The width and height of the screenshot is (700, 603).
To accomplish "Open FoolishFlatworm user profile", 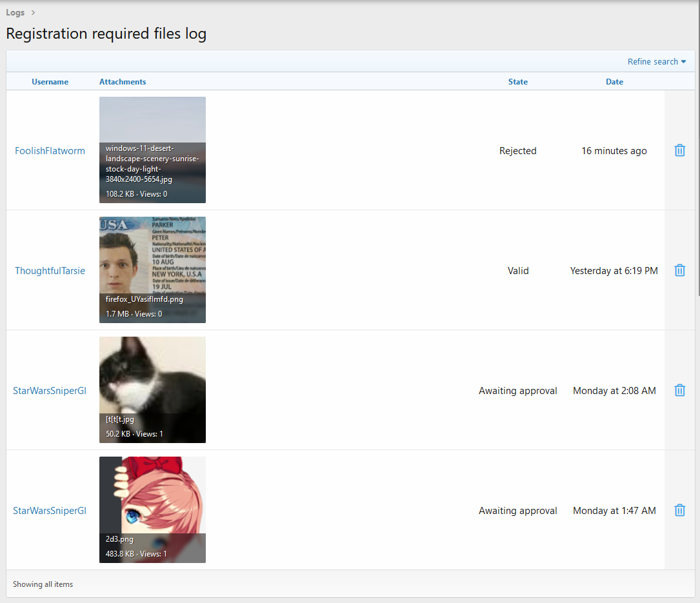I will point(50,151).
